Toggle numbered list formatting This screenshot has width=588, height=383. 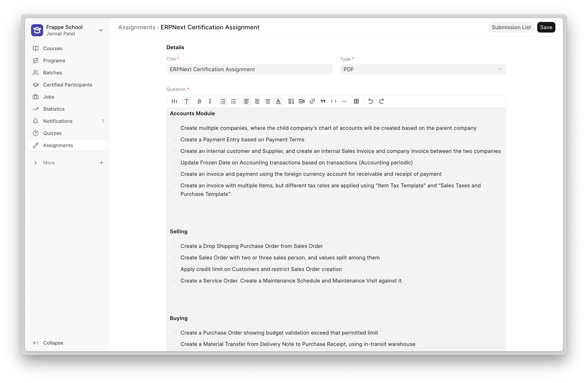(233, 101)
